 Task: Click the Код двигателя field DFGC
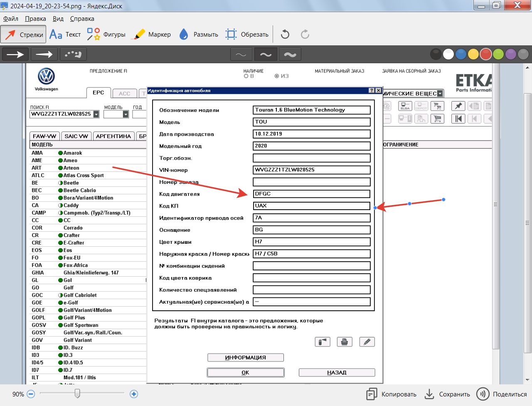pyautogui.click(x=311, y=194)
